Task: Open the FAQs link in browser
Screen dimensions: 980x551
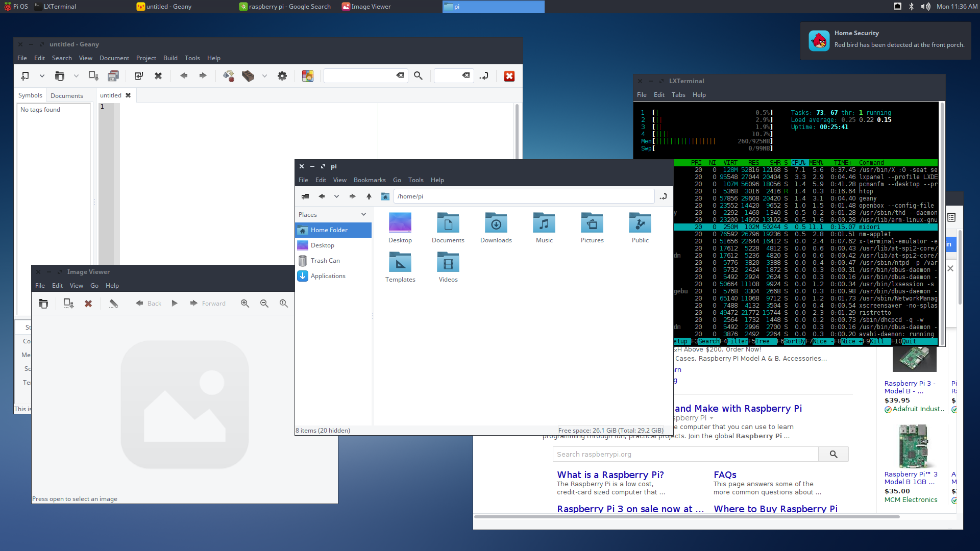Action: 725,475
